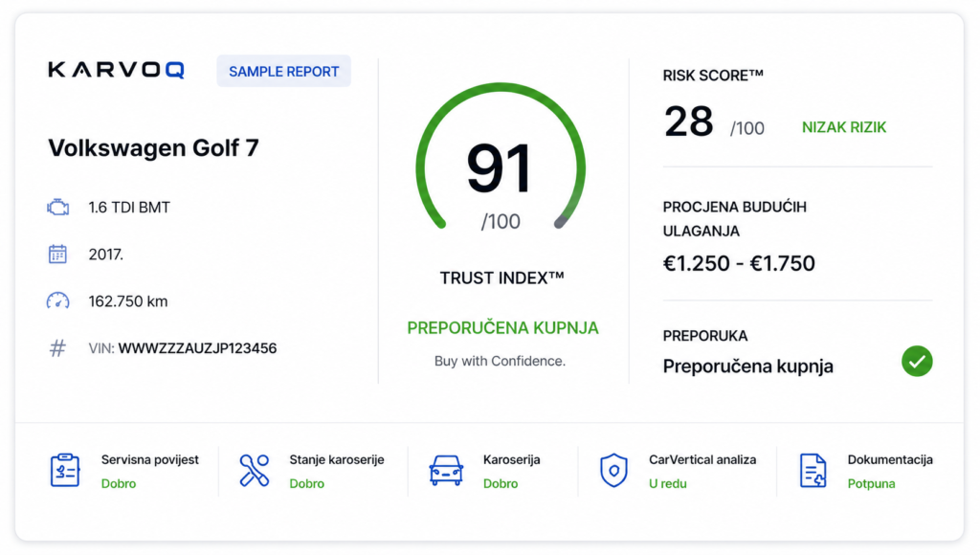Viewport: 980px width, 555px height.
Task: Click the PREPORUČENA KUPNJA green label
Action: pos(502,327)
